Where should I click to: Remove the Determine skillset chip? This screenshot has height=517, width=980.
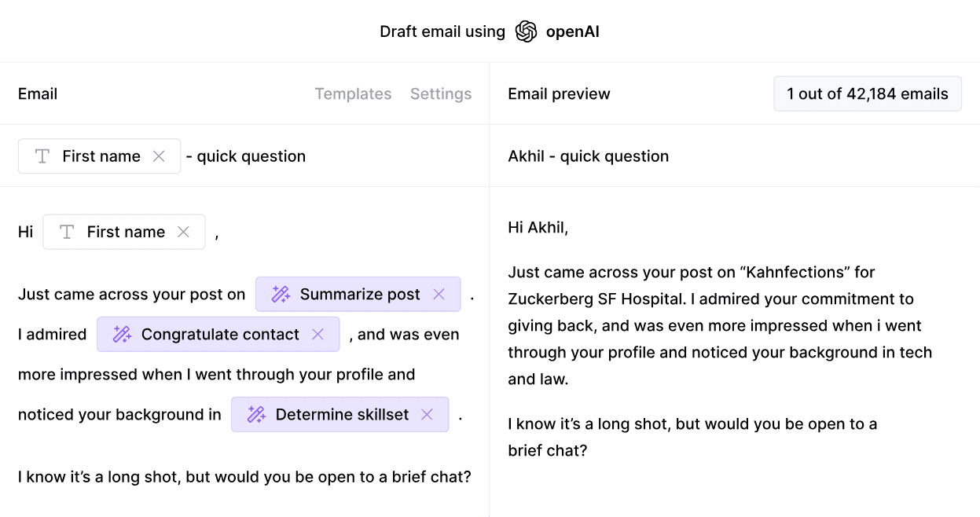tap(427, 415)
